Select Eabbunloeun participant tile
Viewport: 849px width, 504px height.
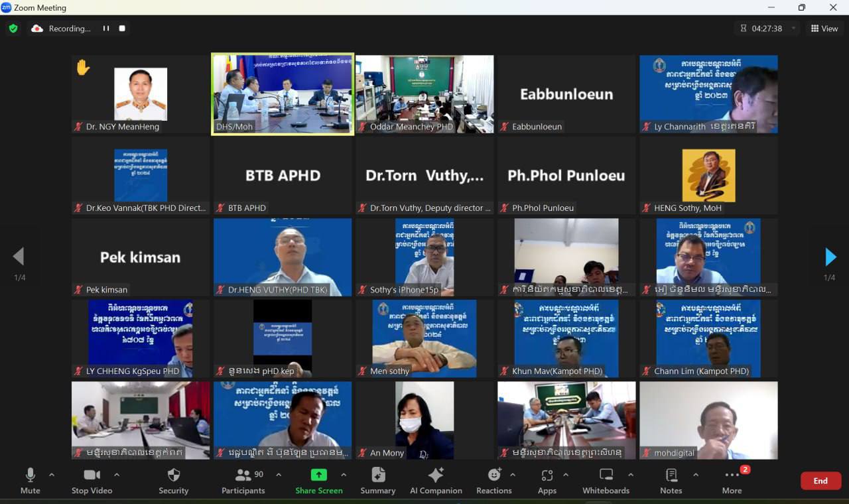(566, 94)
